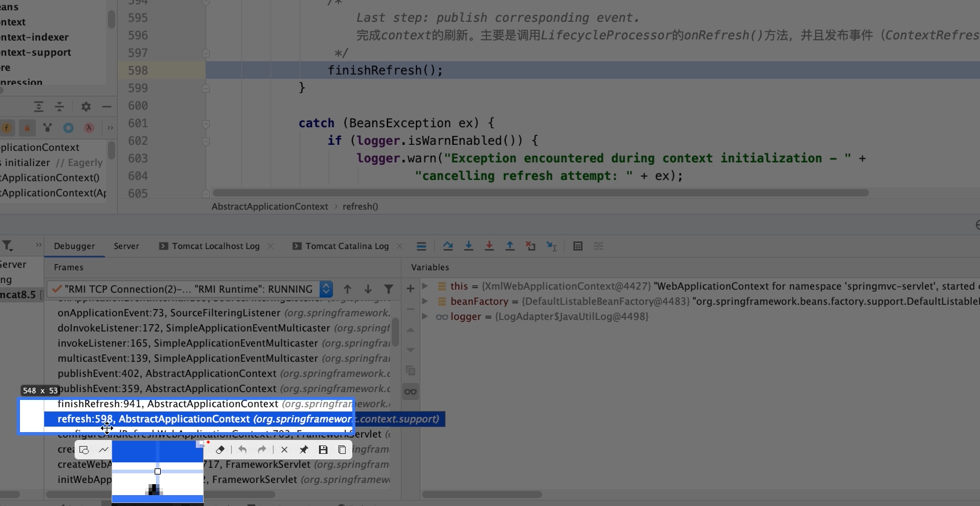Toggle the Show Lambdas red lambda icon
Image resolution: width=980 pixels, height=506 pixels.
tap(89, 128)
